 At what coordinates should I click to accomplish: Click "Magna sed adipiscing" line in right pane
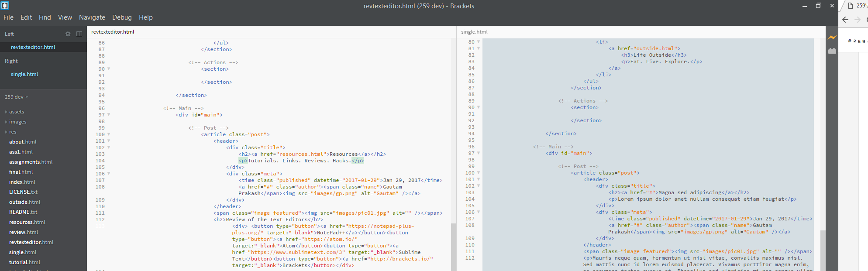(x=679, y=192)
